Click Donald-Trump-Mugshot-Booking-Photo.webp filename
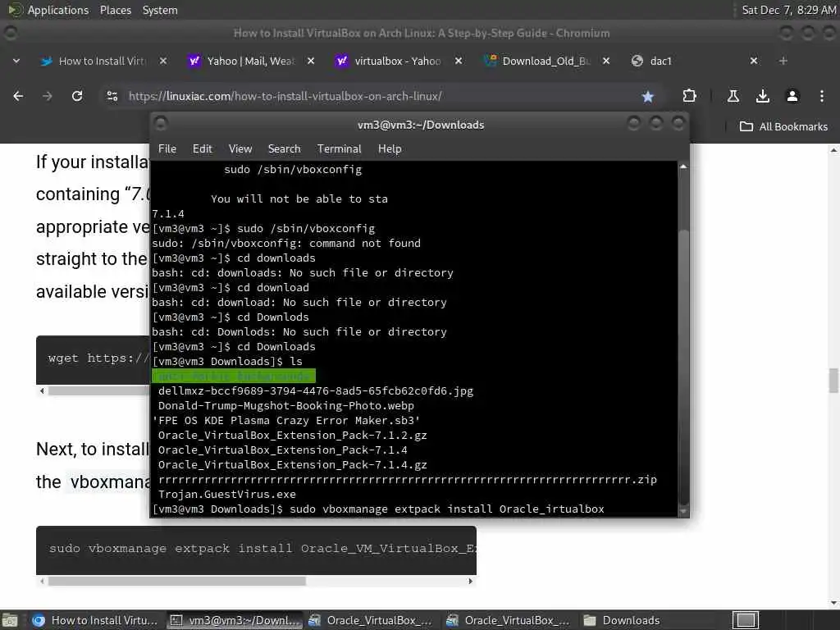The height and width of the screenshot is (630, 840). click(x=285, y=405)
